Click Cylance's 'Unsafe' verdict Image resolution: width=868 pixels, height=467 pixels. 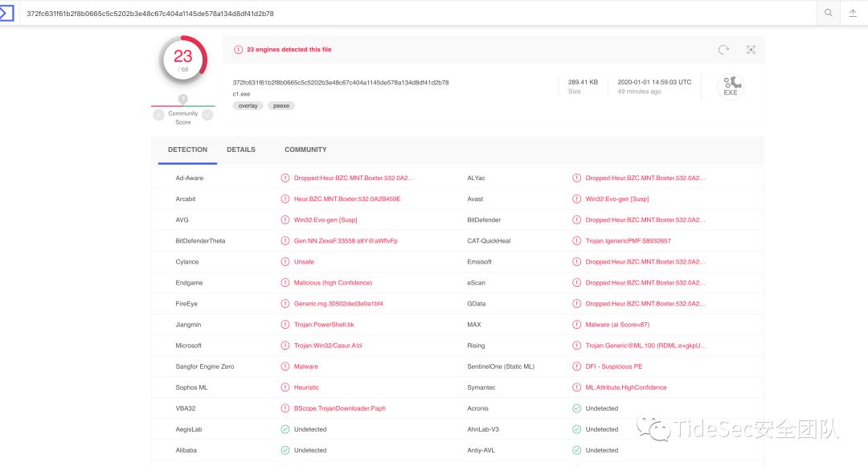[304, 262]
